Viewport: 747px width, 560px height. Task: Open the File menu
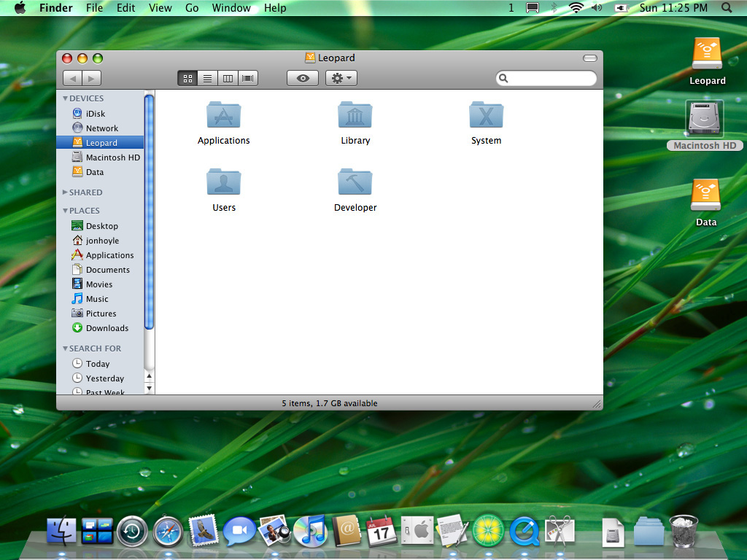click(x=94, y=7)
